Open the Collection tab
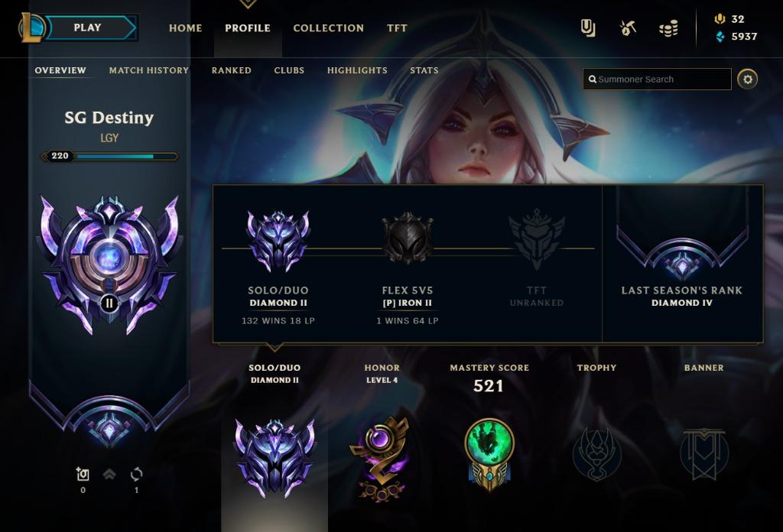The image size is (783, 532). coord(329,28)
